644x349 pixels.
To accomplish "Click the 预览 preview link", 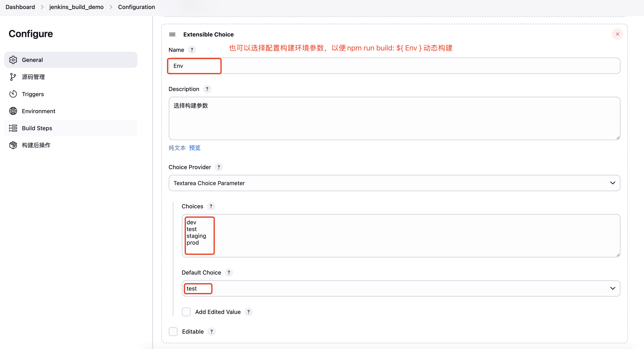I will tap(194, 148).
